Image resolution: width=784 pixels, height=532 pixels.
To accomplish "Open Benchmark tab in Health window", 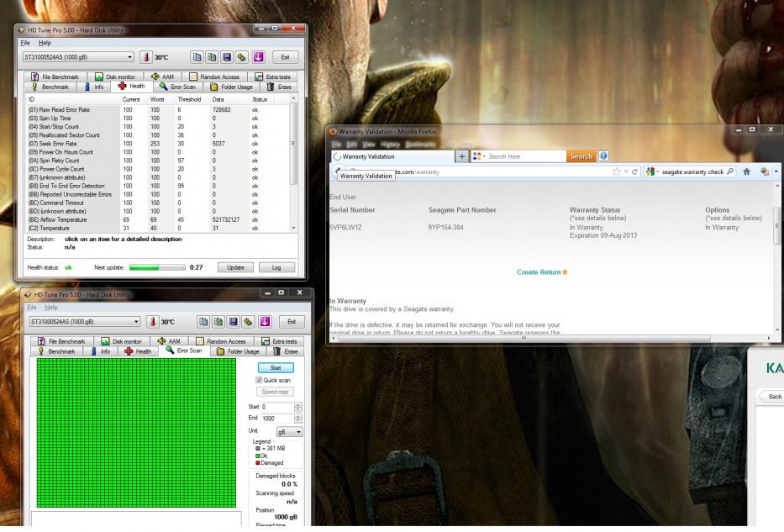I will tap(50, 87).
